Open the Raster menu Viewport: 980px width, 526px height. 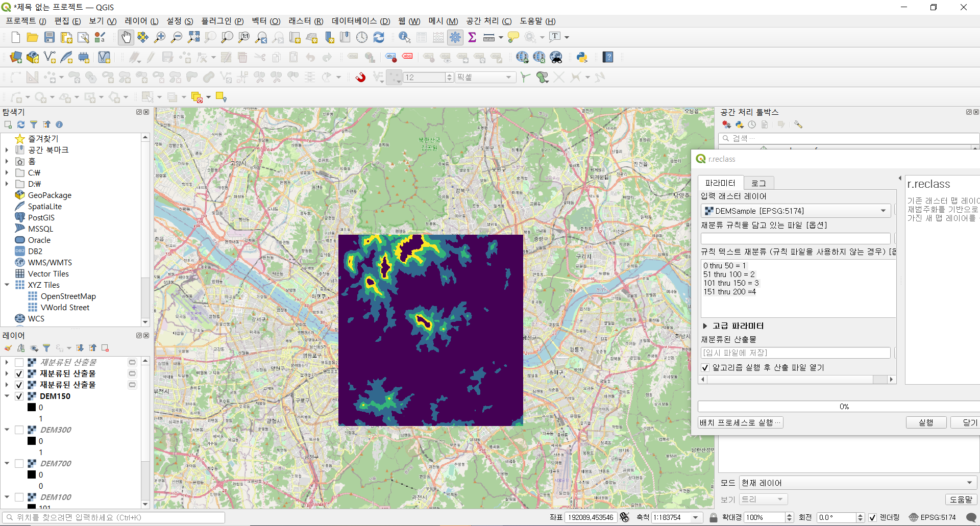[x=306, y=21]
